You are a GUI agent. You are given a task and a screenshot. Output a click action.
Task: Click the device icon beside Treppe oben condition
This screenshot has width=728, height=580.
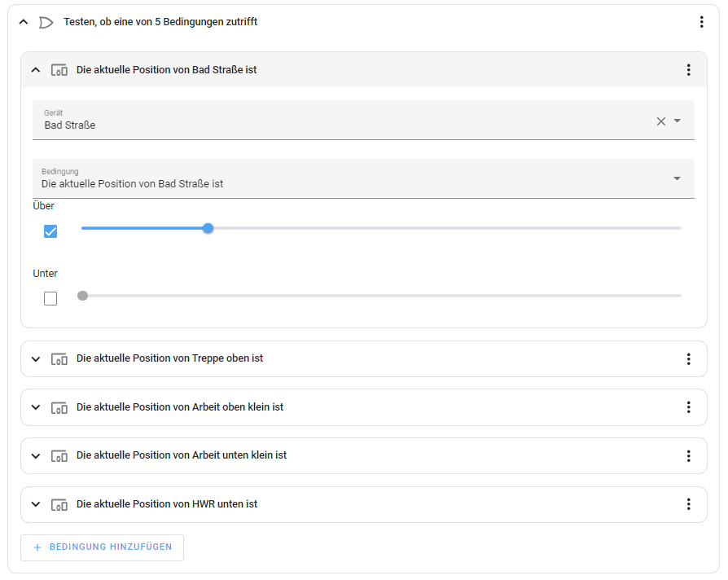click(x=59, y=358)
